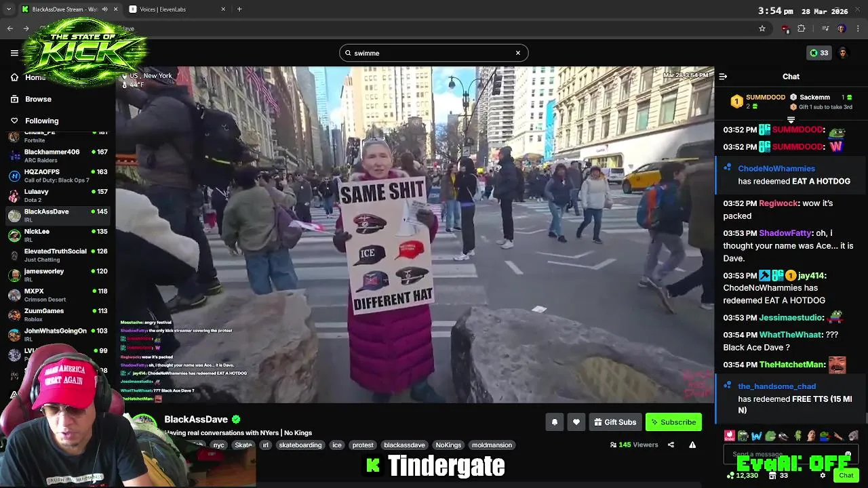
Task: Report the stream with the warning icon
Action: tap(692, 445)
